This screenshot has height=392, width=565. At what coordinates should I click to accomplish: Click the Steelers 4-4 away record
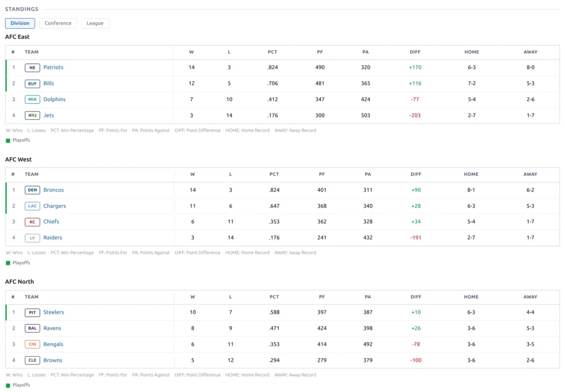pyautogui.click(x=530, y=312)
